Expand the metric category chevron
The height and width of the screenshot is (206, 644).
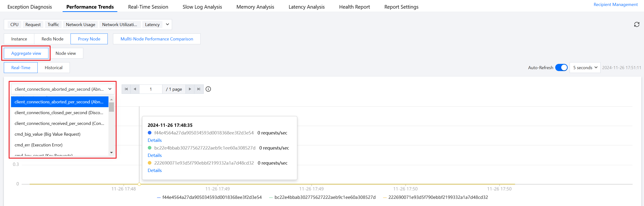tap(167, 24)
